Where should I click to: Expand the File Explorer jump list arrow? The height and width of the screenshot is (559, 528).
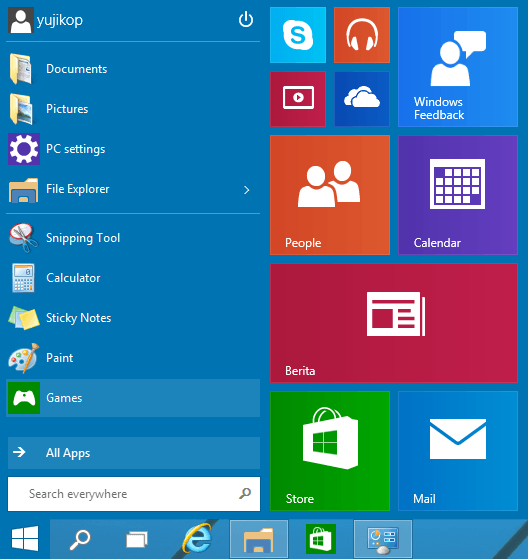tap(246, 190)
